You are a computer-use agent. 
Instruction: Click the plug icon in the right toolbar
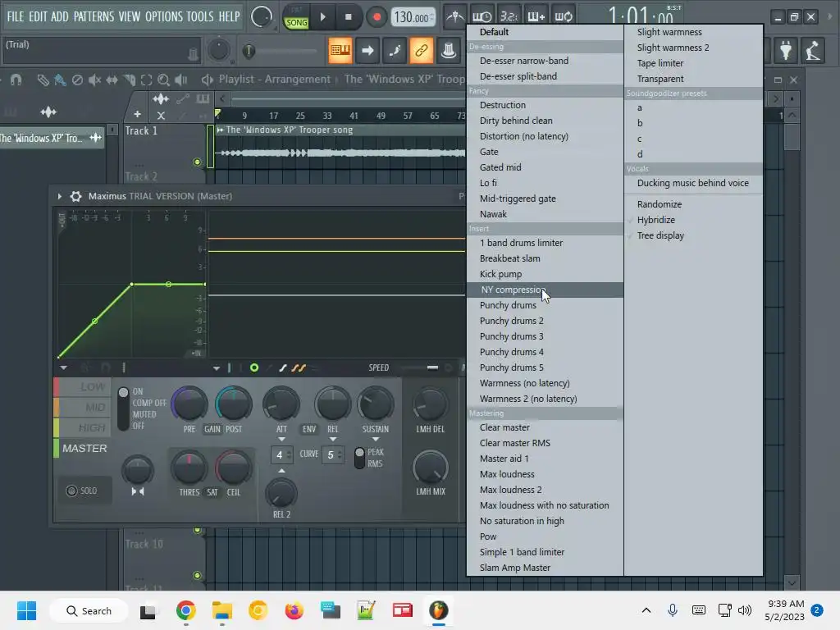[x=786, y=51]
